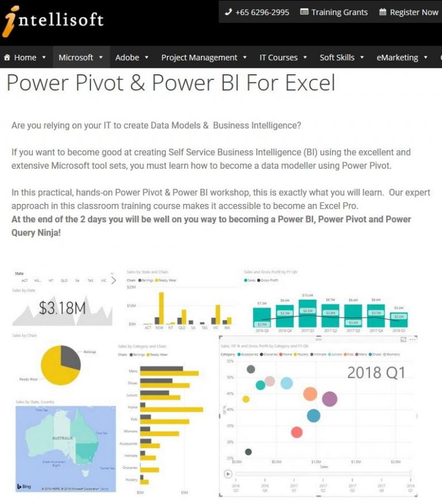Click the Intellisoft logo

pos(52,22)
